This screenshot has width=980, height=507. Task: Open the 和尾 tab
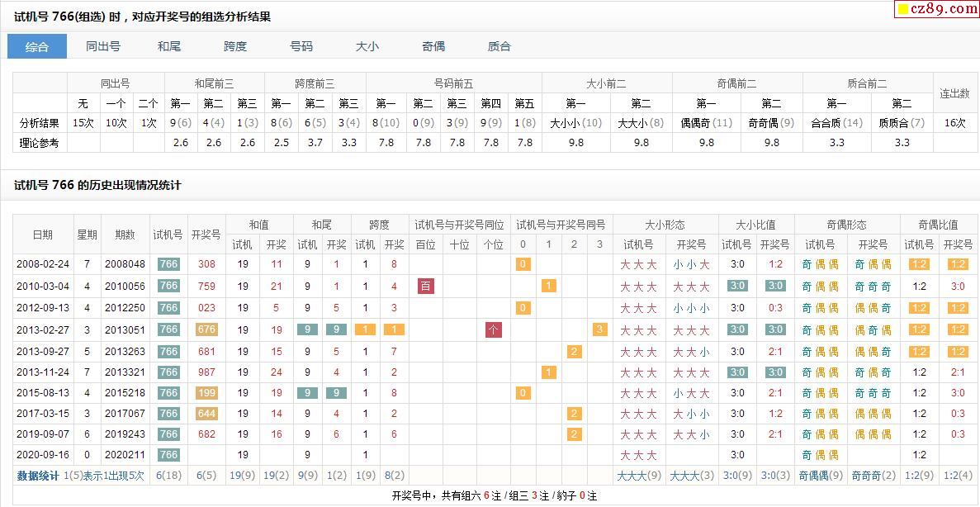[x=169, y=46]
